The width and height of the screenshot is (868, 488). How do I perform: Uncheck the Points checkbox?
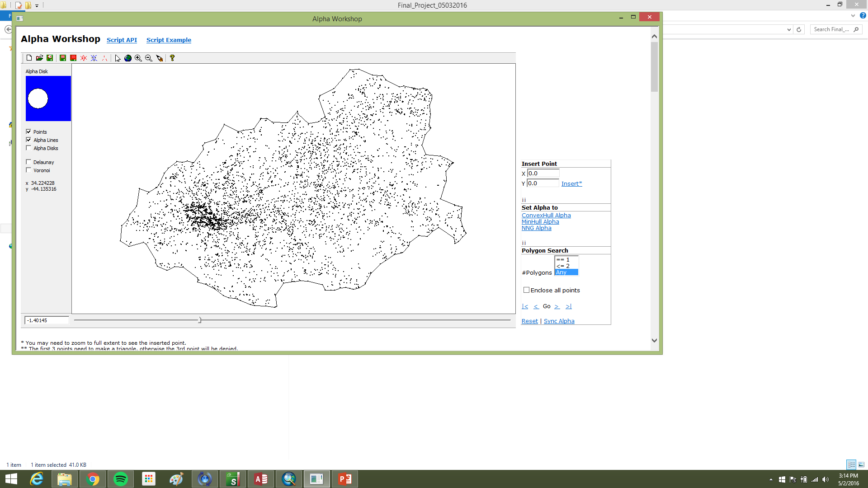tap(29, 131)
